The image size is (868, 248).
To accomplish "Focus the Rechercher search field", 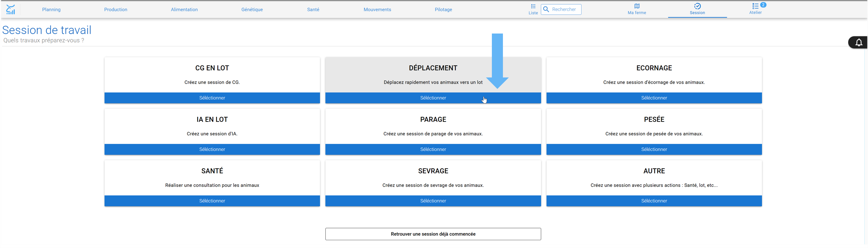I will coord(561,9).
